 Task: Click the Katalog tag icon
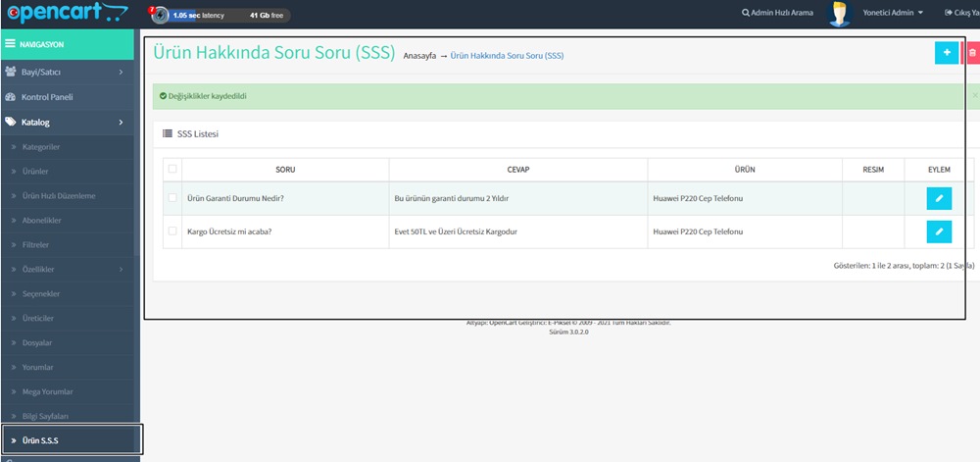tap(10, 122)
